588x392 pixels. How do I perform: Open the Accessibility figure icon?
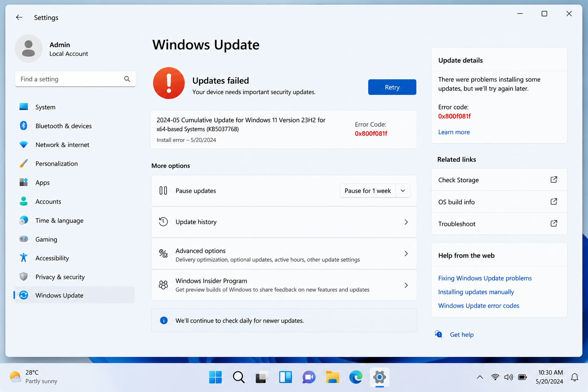tap(24, 258)
